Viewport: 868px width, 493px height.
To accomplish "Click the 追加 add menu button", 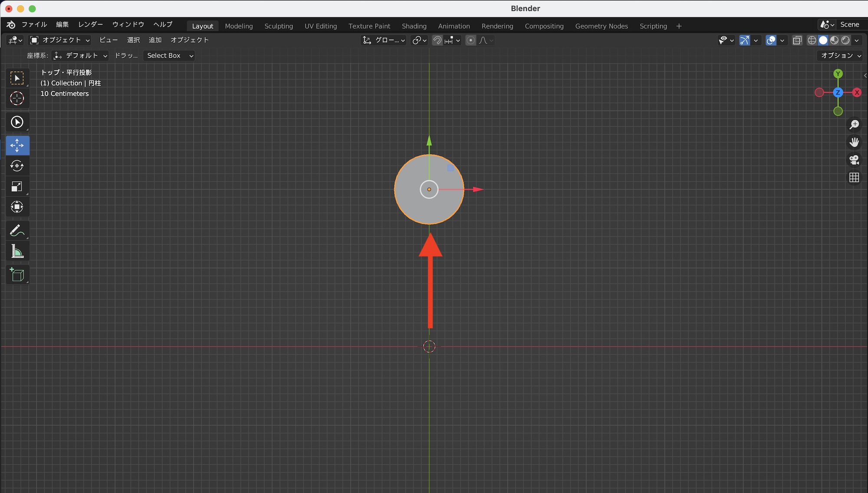I will click(155, 40).
